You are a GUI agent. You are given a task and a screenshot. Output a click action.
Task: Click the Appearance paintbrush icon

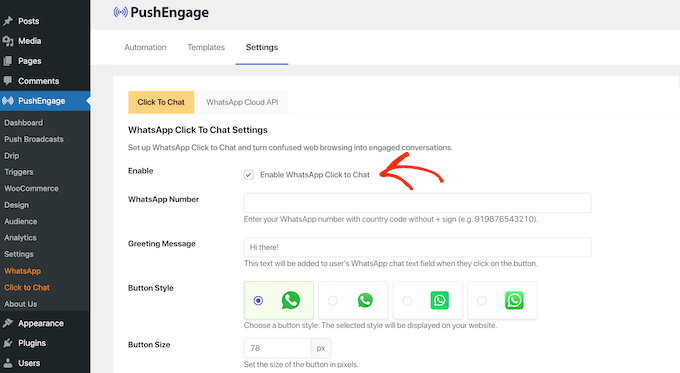pyautogui.click(x=7, y=323)
